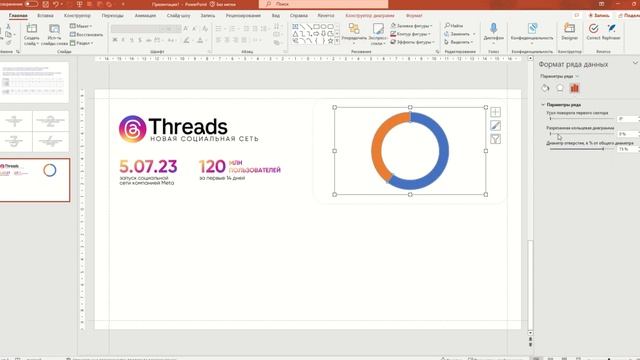Click the chart styles brush button

click(496, 125)
